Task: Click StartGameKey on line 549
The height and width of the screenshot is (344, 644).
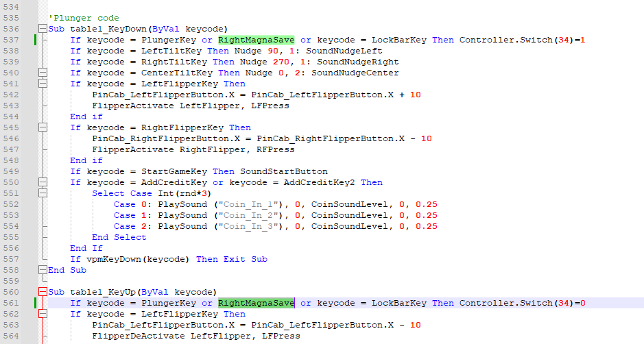Action: 174,171
